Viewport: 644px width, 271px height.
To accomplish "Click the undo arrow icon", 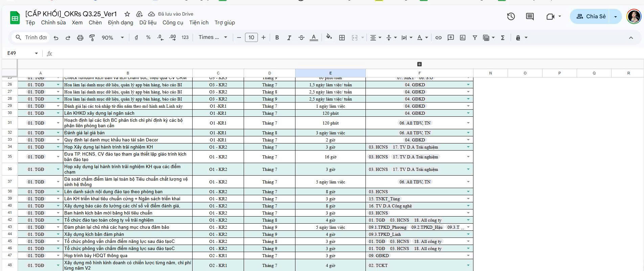I will coord(56,38).
